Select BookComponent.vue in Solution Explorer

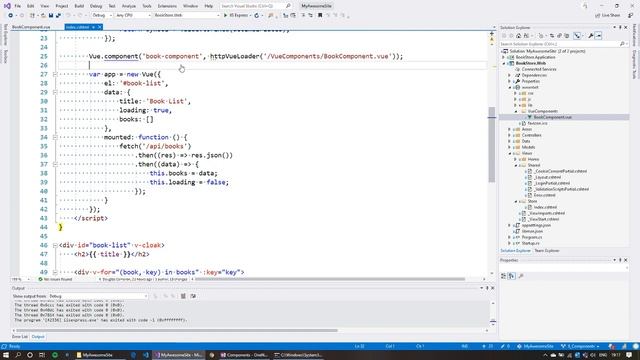(552, 117)
